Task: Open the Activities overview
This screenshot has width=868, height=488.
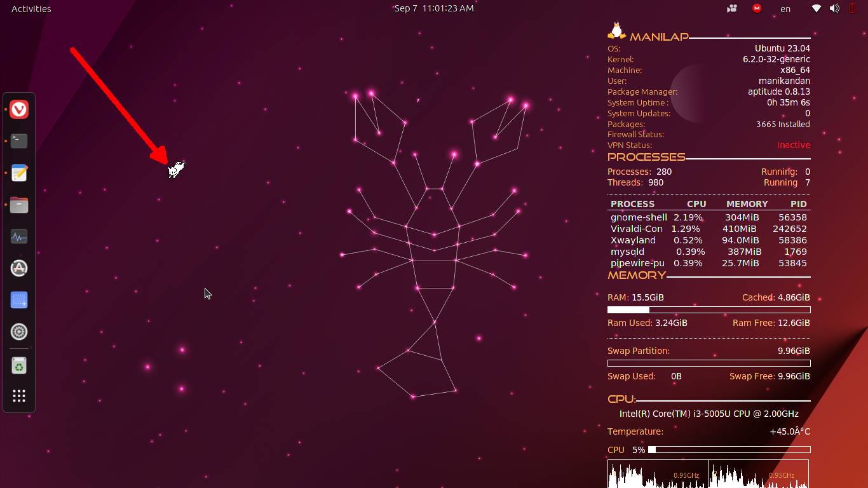Action: tap(31, 8)
